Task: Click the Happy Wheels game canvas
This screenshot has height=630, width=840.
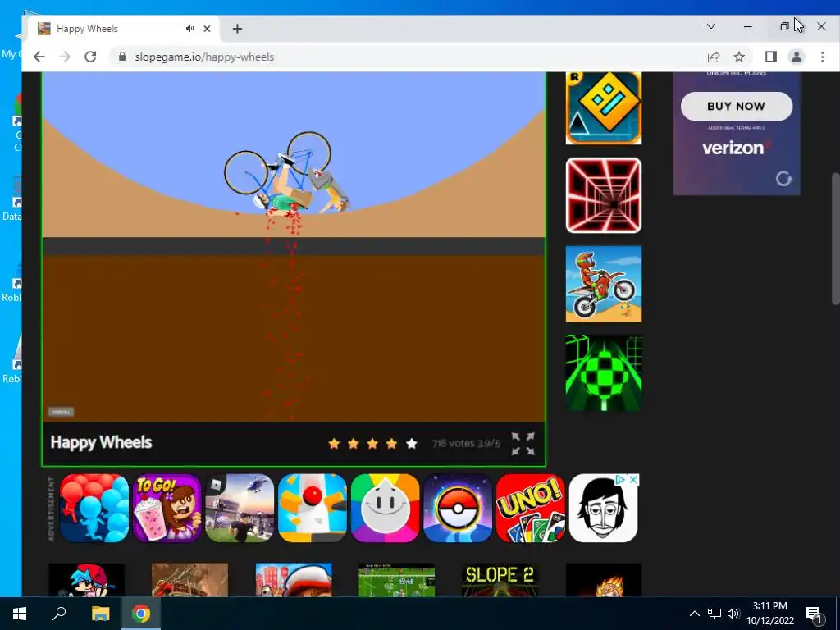Action: pyautogui.click(x=294, y=246)
